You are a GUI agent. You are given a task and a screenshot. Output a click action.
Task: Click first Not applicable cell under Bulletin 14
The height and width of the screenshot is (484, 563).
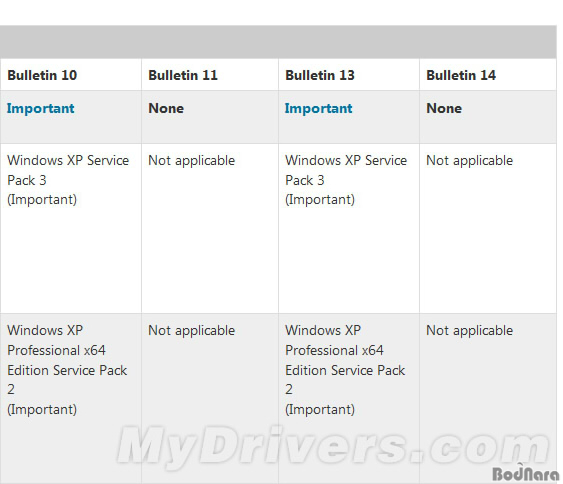pos(470,161)
